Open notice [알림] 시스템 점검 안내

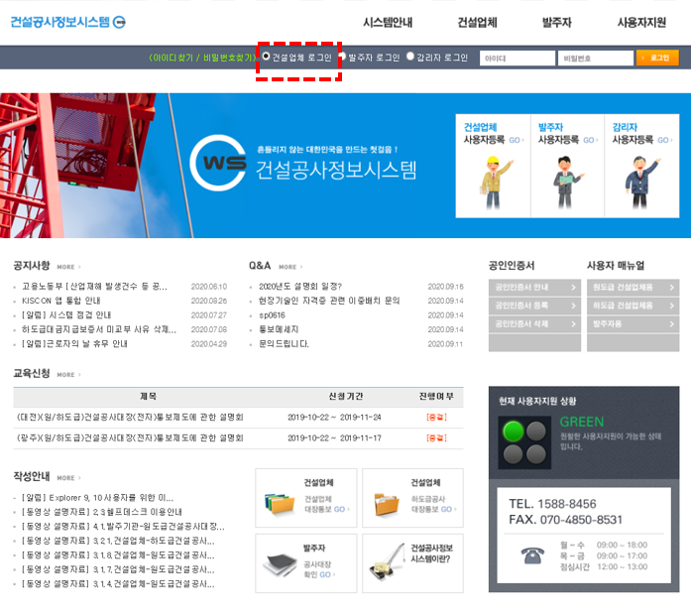click(x=66, y=315)
